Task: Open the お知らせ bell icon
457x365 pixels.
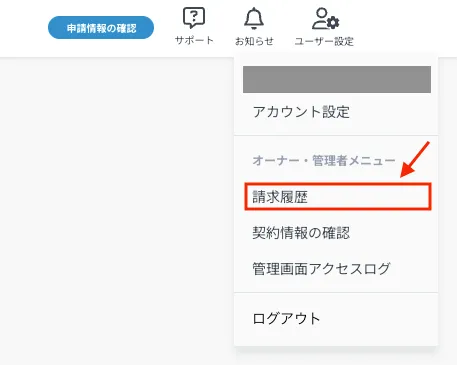Action: tap(254, 18)
